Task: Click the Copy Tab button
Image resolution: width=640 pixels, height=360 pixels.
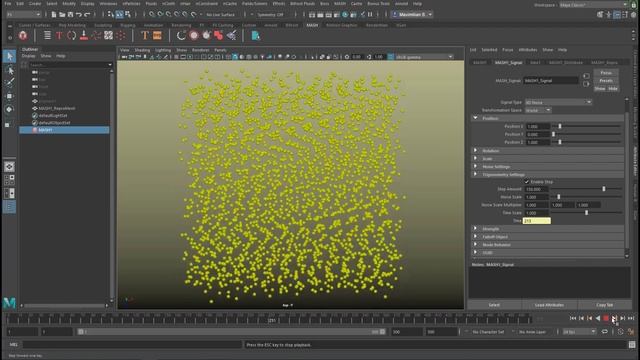Action: click(x=604, y=305)
